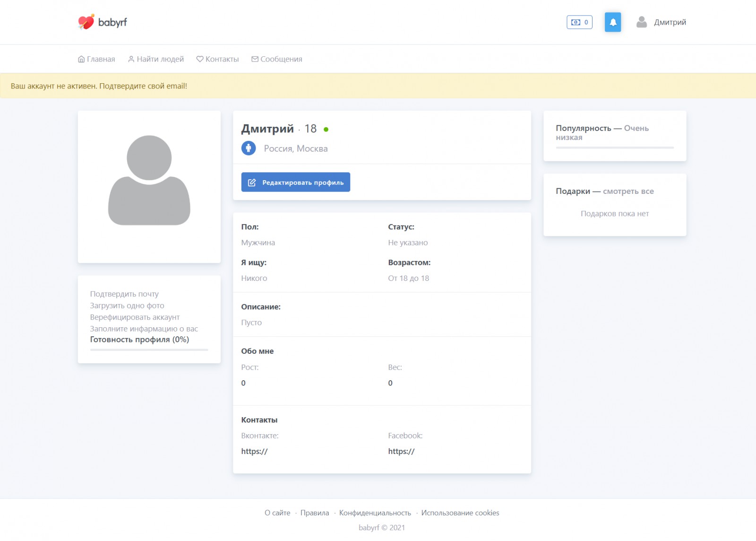The image size is (756, 541).
Task: Click the Не указано status value
Action: coord(408,243)
